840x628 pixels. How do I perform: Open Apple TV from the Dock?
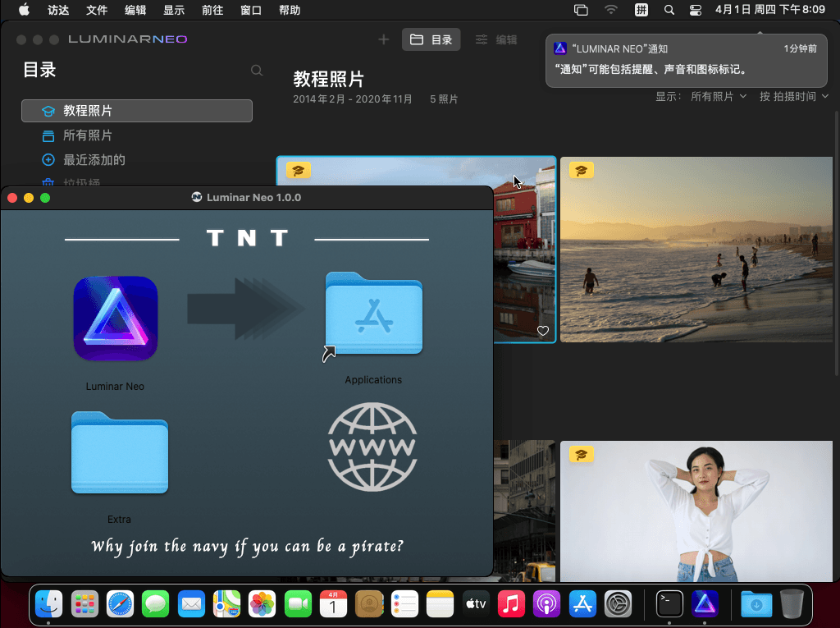pyautogui.click(x=476, y=604)
